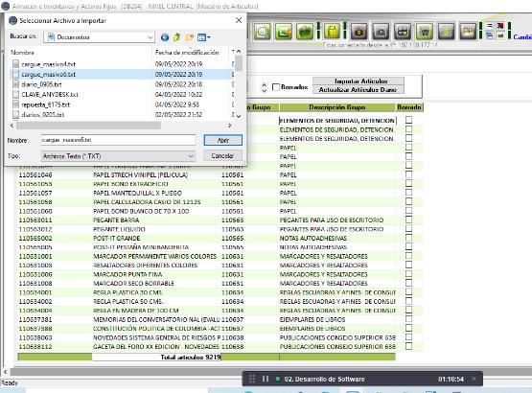
Task: Click the Descripción Grupo column header
Action: [336, 107]
